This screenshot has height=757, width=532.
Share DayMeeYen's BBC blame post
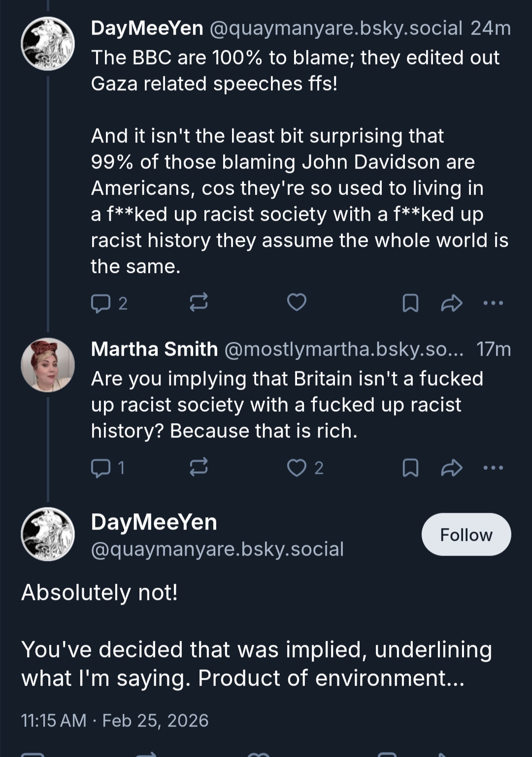pos(451,303)
